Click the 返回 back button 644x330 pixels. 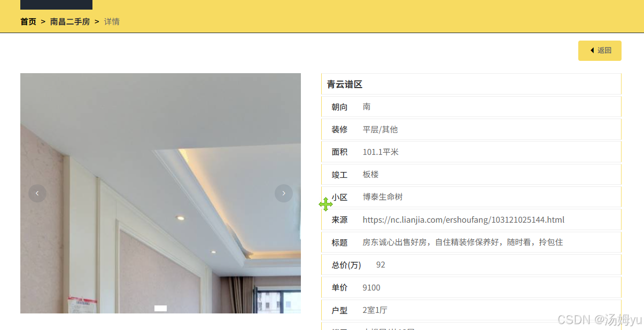click(600, 51)
